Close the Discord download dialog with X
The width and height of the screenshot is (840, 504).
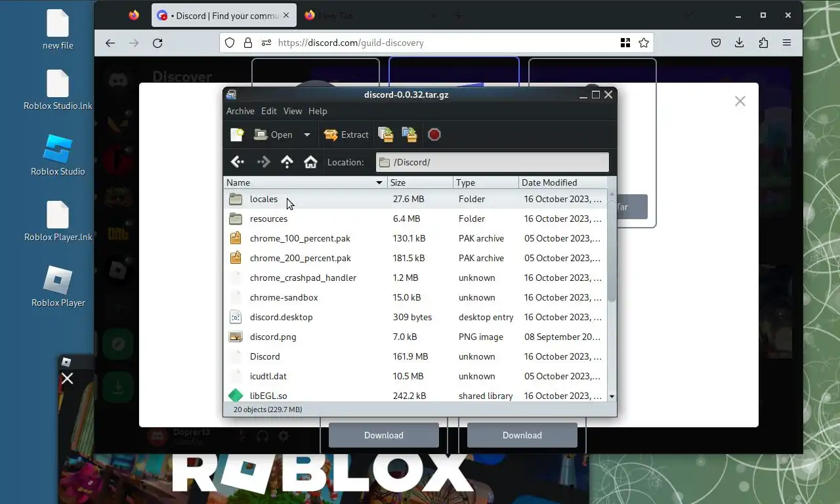click(x=740, y=101)
